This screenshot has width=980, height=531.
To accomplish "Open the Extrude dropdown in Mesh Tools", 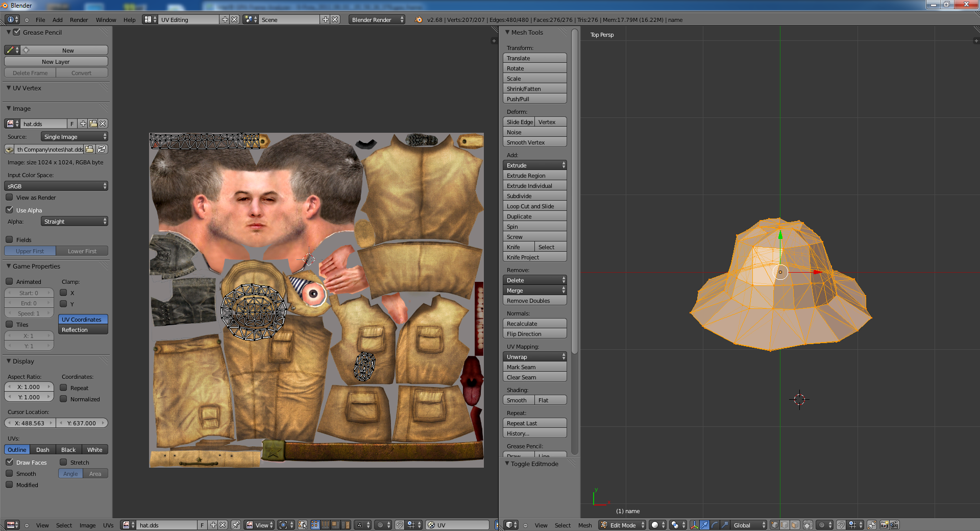I will click(x=534, y=165).
